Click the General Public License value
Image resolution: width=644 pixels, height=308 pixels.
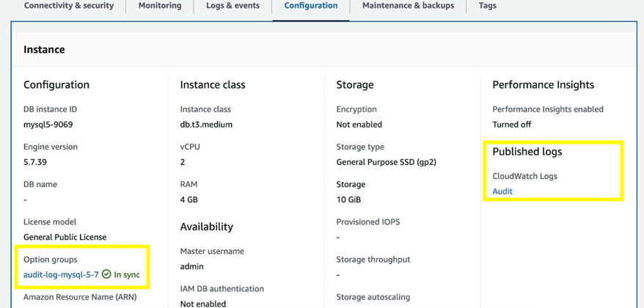65,238
